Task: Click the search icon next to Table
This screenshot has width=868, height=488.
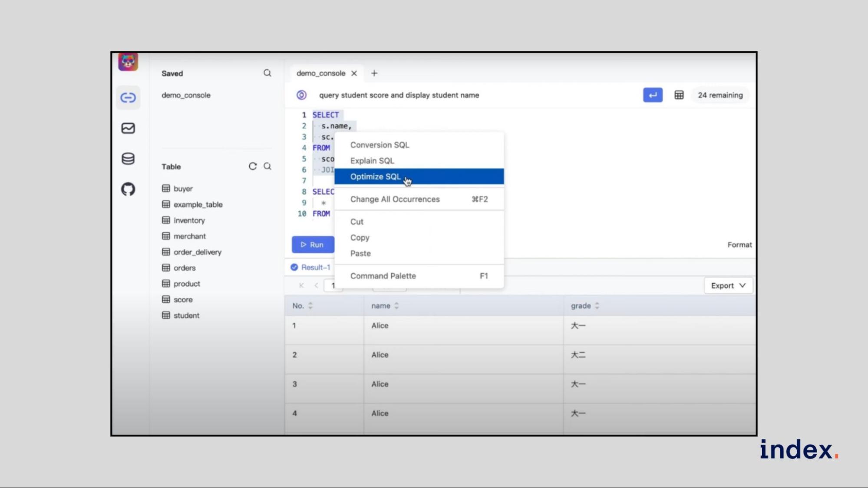Action: click(x=267, y=166)
